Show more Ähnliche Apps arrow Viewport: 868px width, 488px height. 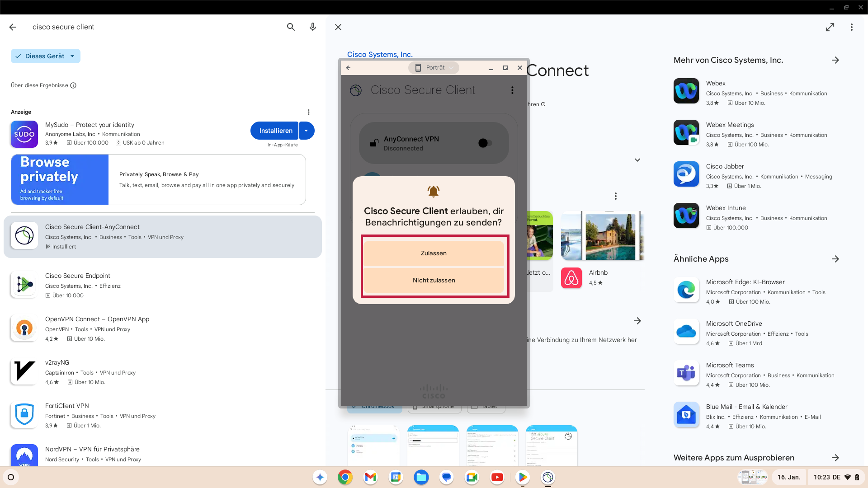tap(835, 259)
